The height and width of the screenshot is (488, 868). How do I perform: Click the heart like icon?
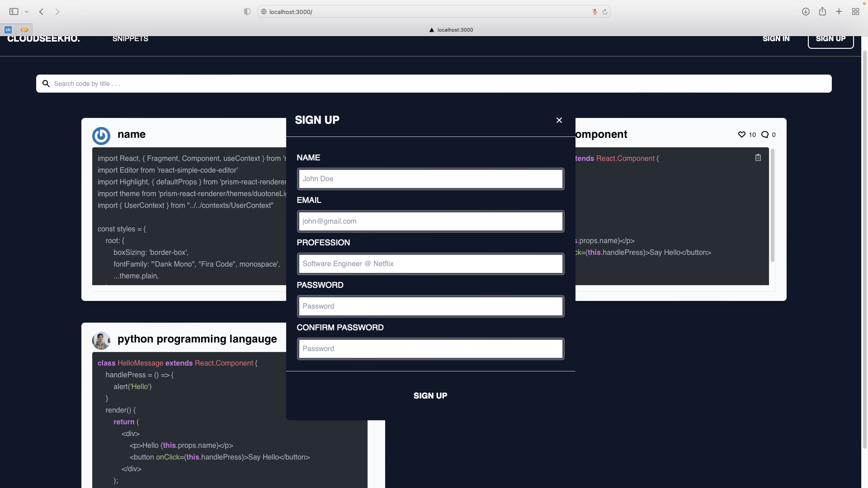pos(742,135)
